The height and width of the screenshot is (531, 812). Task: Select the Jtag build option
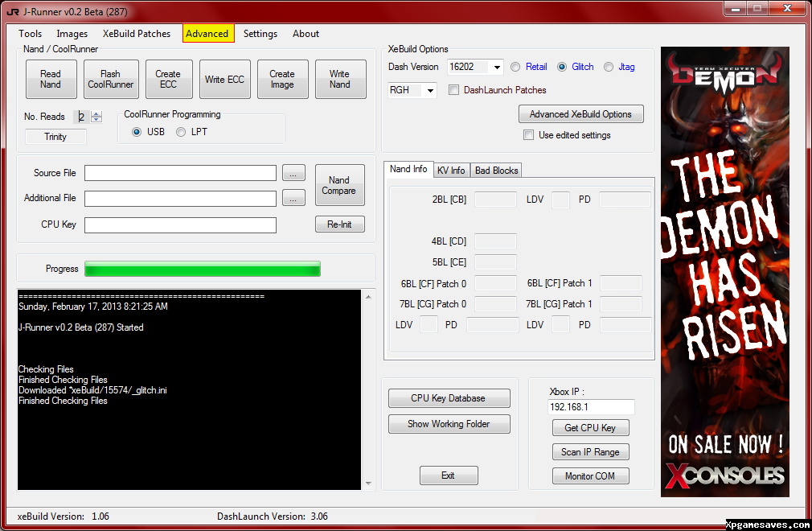pyautogui.click(x=609, y=67)
